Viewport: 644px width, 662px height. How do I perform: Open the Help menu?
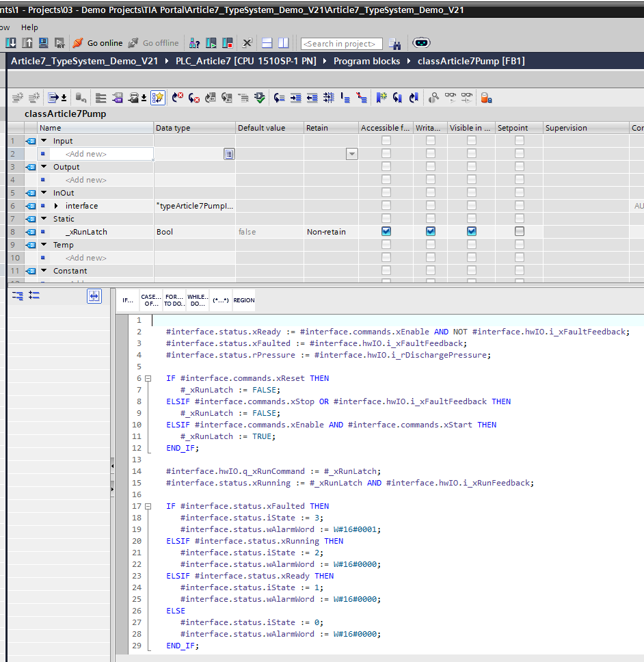click(29, 27)
